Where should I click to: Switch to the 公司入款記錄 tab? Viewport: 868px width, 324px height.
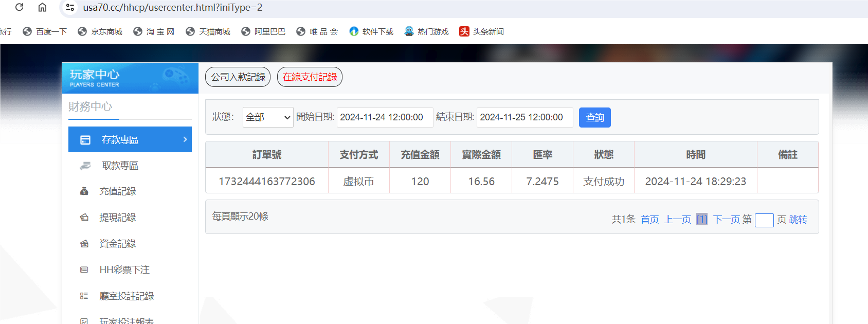(238, 77)
